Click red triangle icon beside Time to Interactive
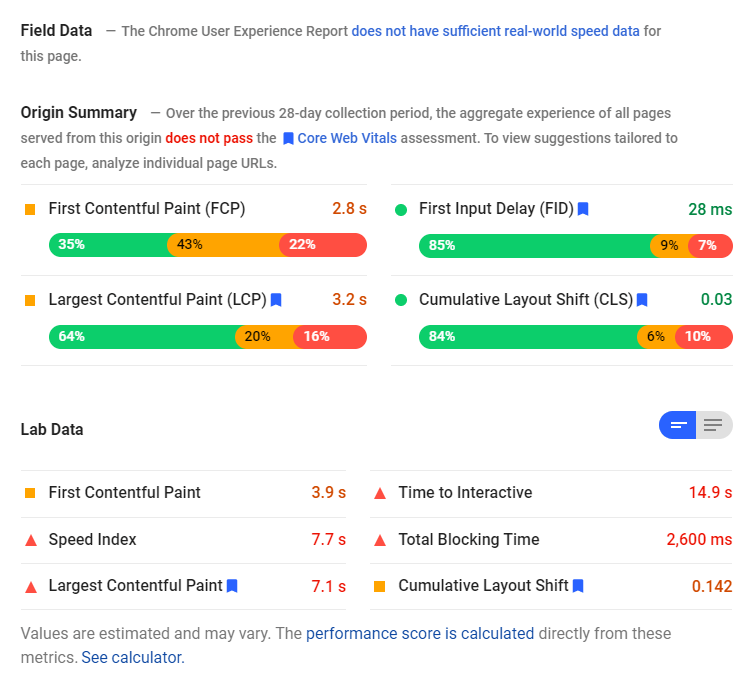 point(380,493)
